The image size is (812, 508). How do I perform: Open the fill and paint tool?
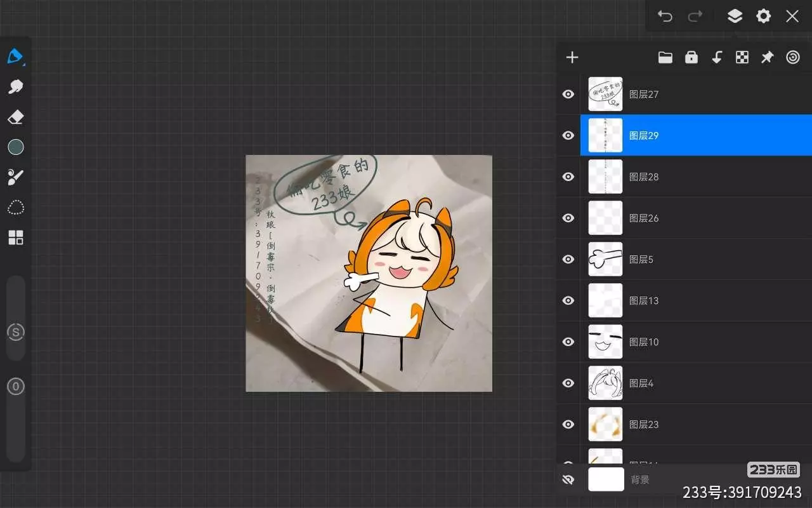[15, 177]
